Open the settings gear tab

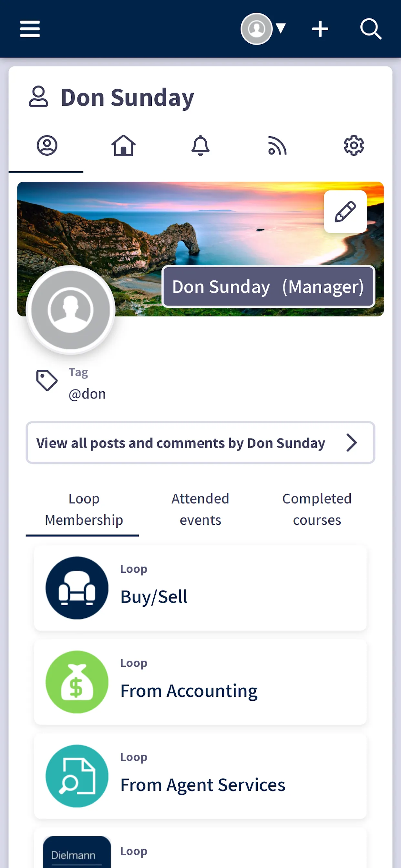(x=354, y=146)
